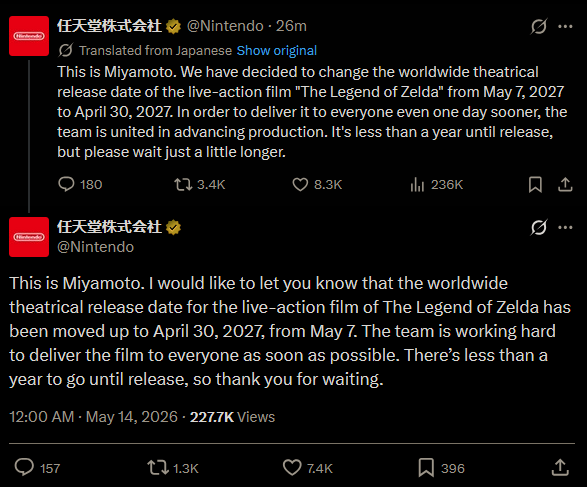
Task: Open Nintendo avatar on the main tweet
Action: click(x=29, y=237)
